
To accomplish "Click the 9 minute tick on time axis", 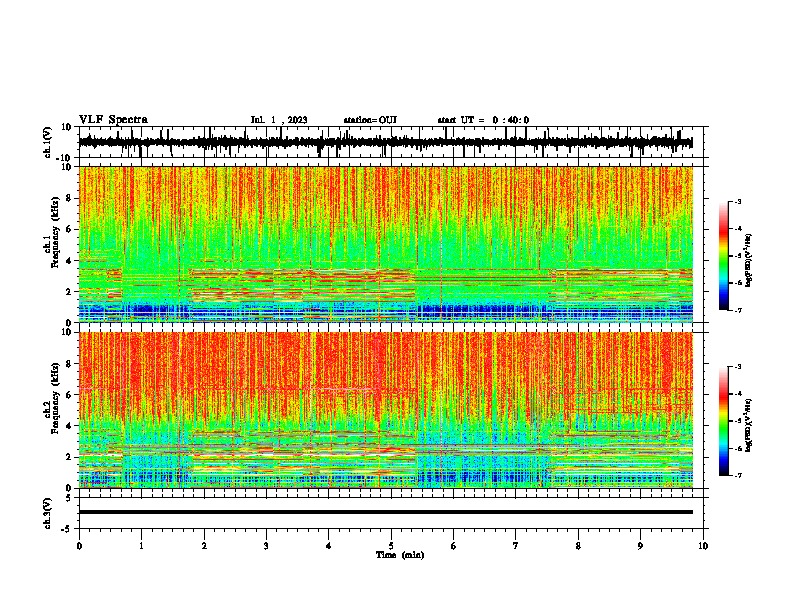I will click(x=640, y=546).
